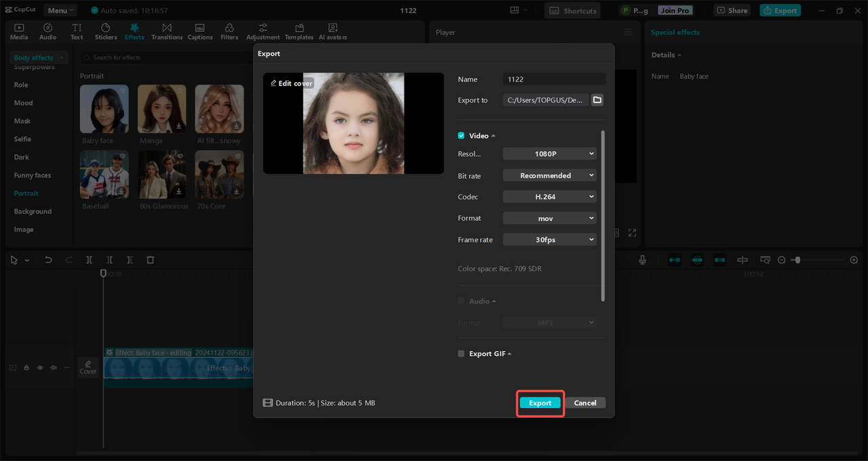This screenshot has width=868, height=461.
Task: Collapse the Video section arrow
Action: tap(493, 136)
